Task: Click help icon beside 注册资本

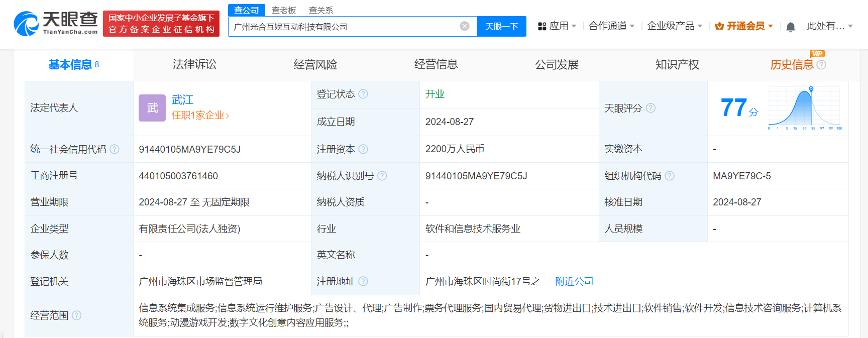Action: click(x=363, y=149)
